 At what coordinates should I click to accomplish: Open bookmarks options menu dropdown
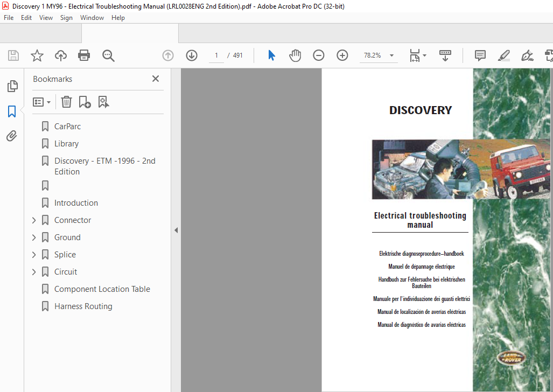pos(41,102)
